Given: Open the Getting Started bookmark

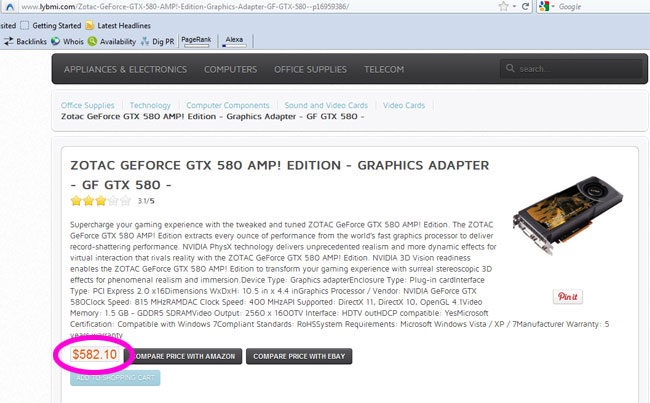Looking at the screenshot, I should click(51, 26).
